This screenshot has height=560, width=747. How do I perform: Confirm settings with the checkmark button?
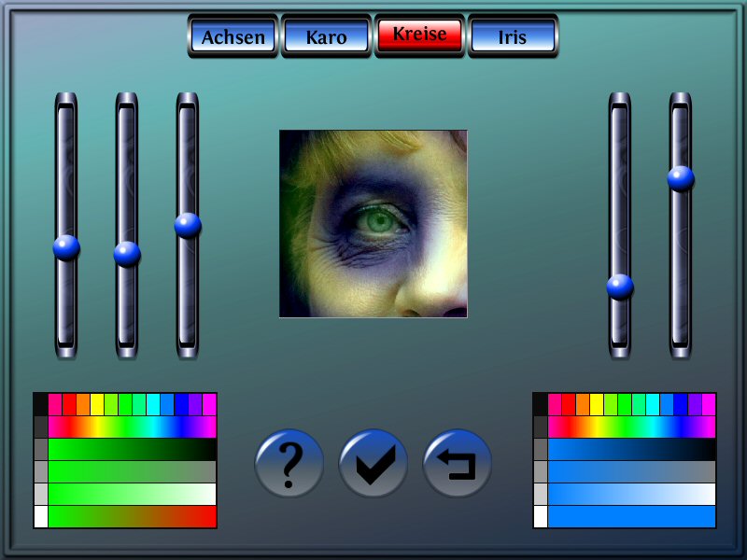(373, 463)
